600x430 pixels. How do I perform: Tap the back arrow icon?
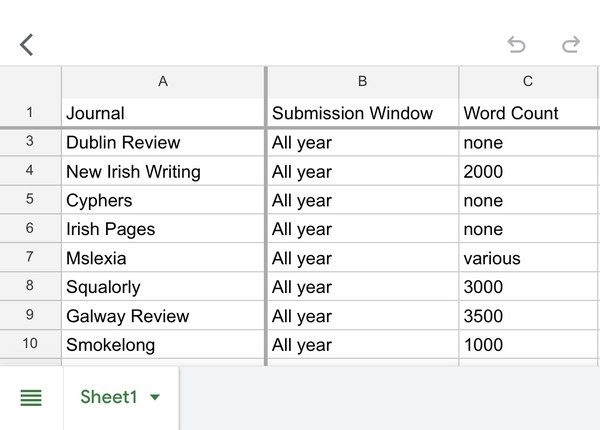tap(27, 44)
